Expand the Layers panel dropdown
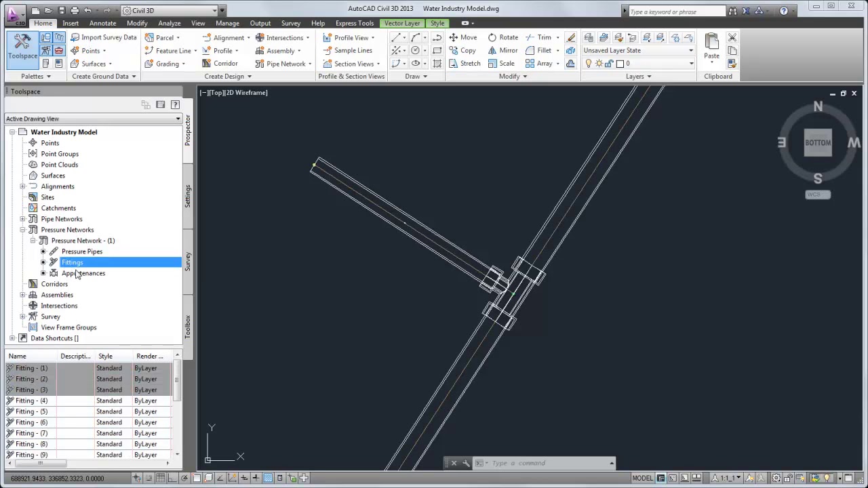Viewport: 868px width, 488px height. pos(638,76)
